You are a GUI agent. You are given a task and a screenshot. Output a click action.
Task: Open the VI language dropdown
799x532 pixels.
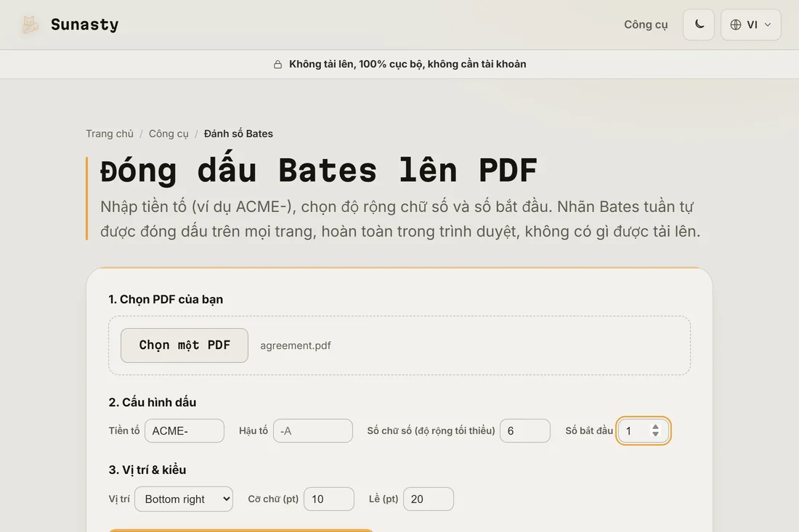[x=750, y=25]
